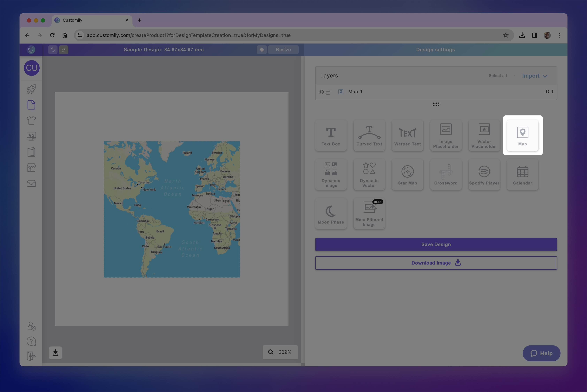Add a Warped Text element
Screen dimensions: 587x392
[x=407, y=135]
